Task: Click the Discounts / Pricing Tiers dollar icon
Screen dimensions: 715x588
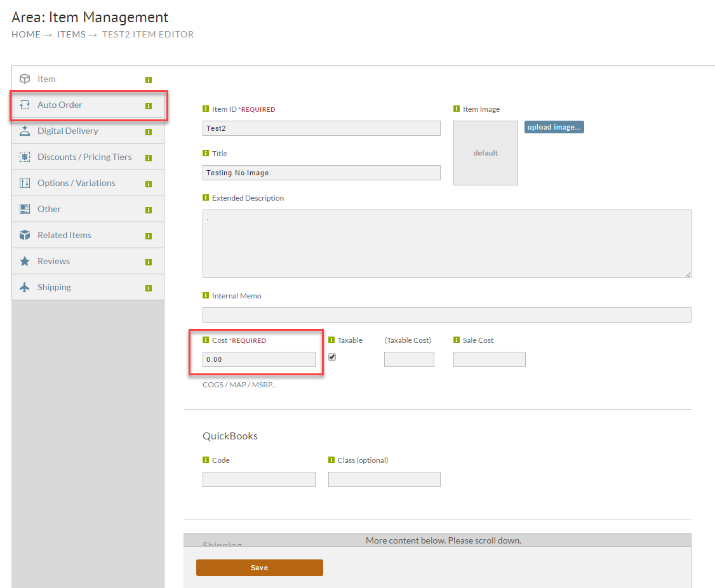Action: click(x=25, y=157)
